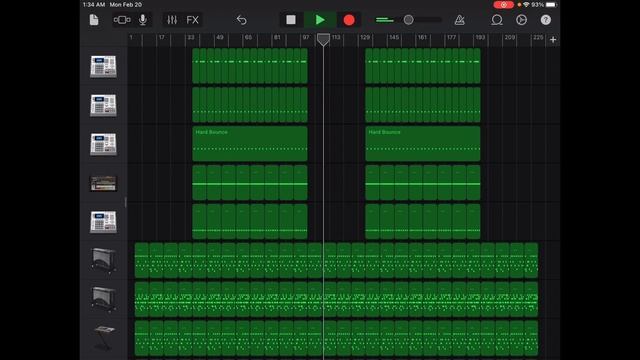Select the playhead marker on the ruler
The image size is (640, 360).
(x=323, y=39)
